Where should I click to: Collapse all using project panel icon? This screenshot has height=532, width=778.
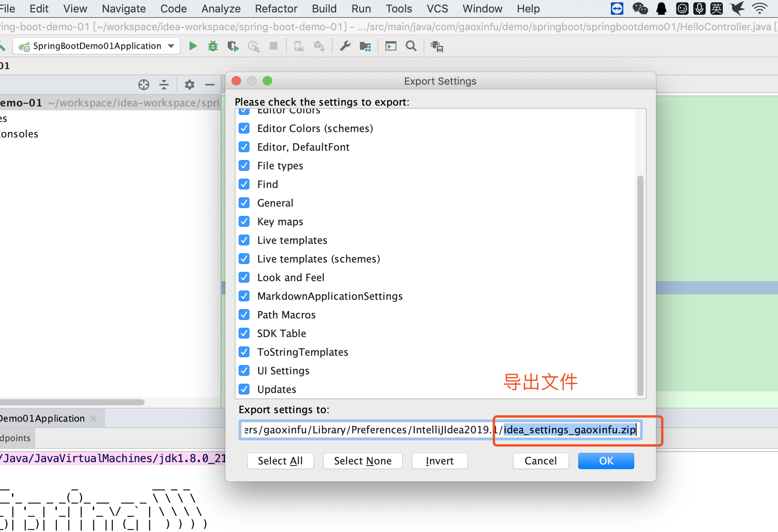pyautogui.click(x=164, y=85)
